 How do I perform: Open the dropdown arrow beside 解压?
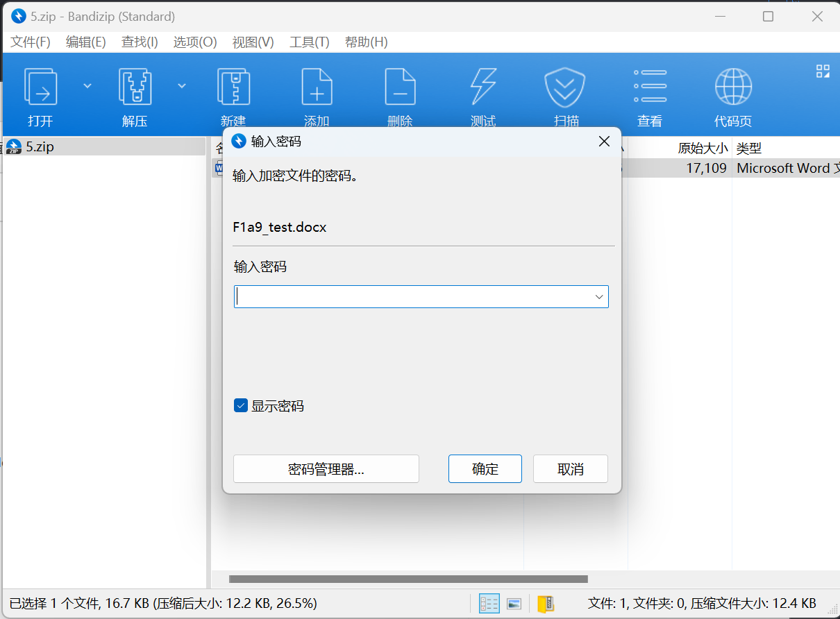182,86
